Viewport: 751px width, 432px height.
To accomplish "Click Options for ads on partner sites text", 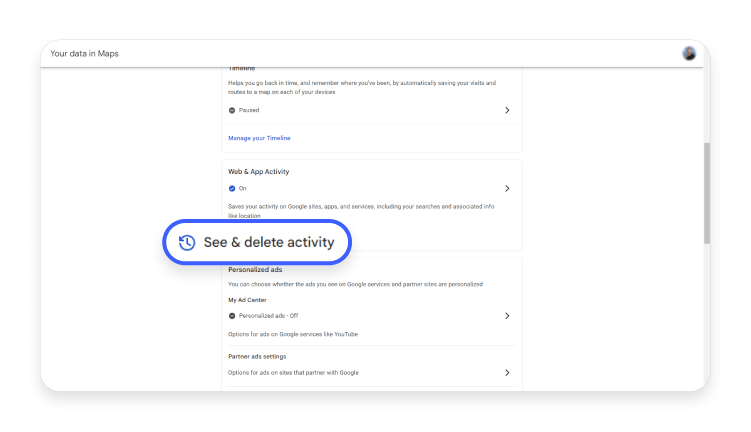I will pos(293,373).
